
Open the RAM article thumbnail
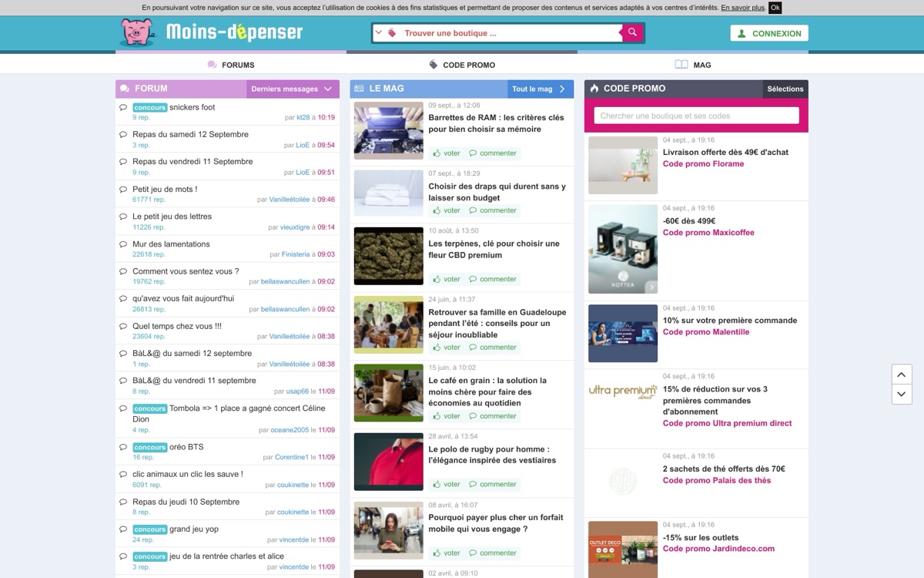tap(389, 131)
